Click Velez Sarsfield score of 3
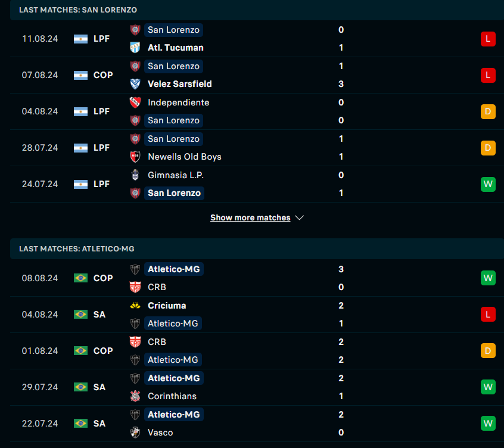 coord(341,84)
